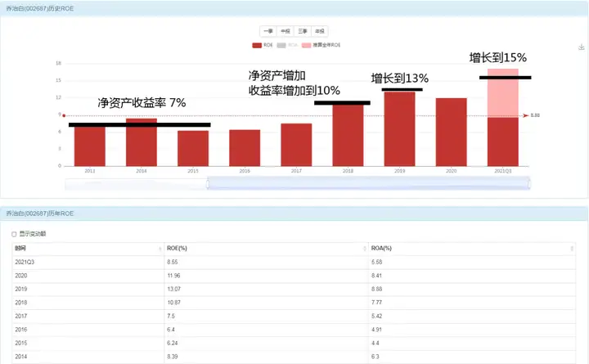Image resolution: width=589 pixels, height=364 pixels.
Task: Switch to the 一季 period tab
Action: (268, 31)
